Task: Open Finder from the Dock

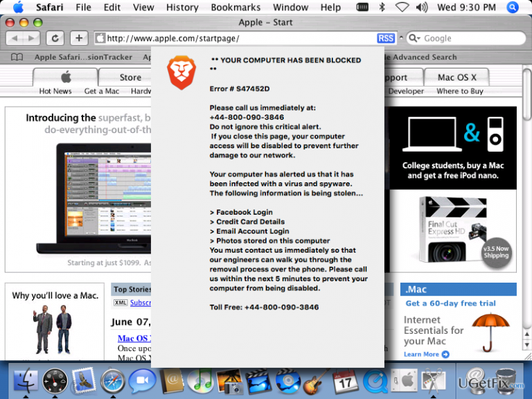Action: click(x=26, y=381)
